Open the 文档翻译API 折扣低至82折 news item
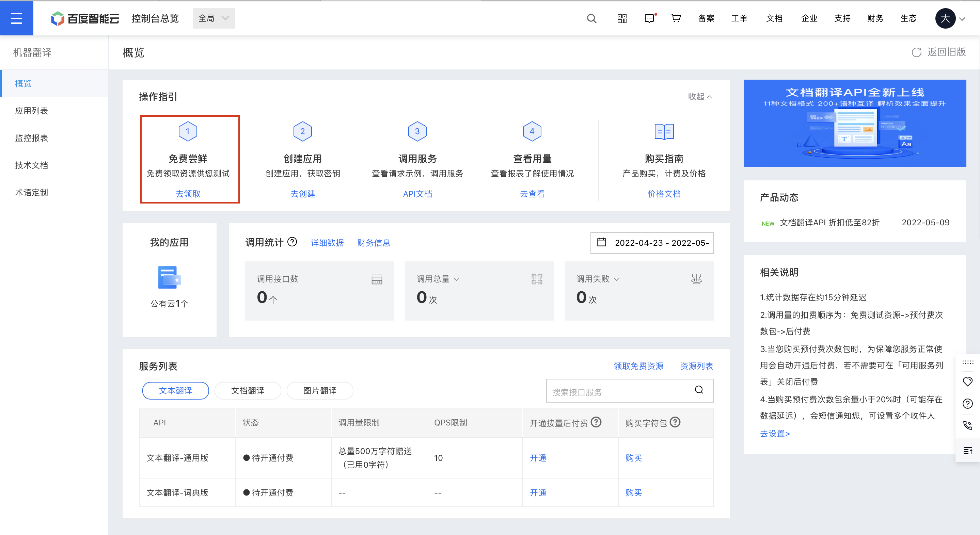Screen dimensions: 980x535 point(829,223)
